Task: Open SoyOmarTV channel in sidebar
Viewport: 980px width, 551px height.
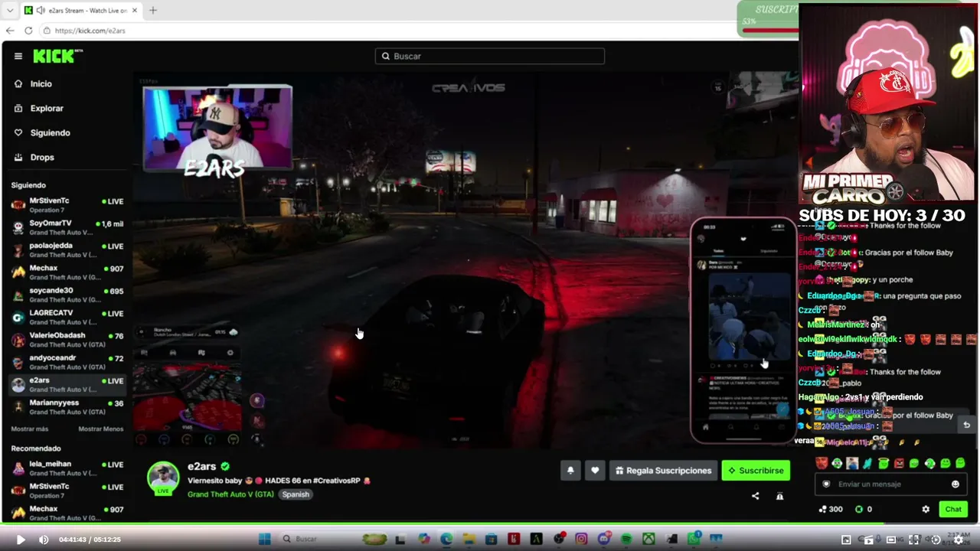Action: 67,227
